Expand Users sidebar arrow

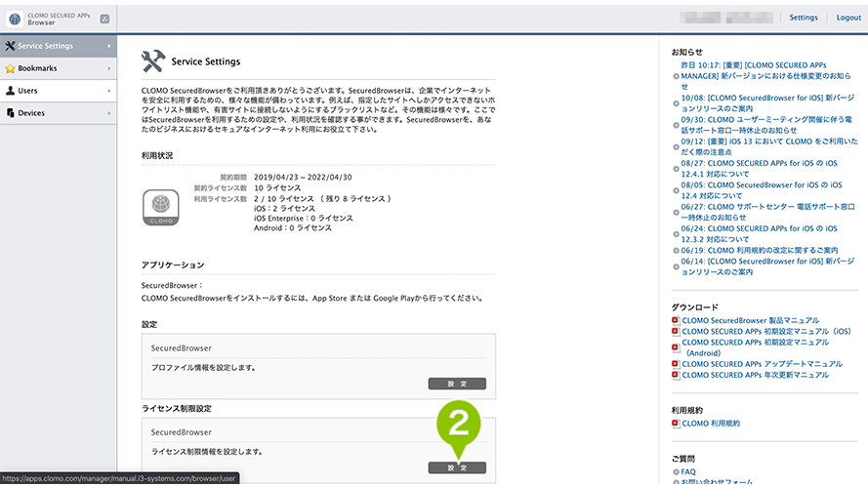(109, 91)
